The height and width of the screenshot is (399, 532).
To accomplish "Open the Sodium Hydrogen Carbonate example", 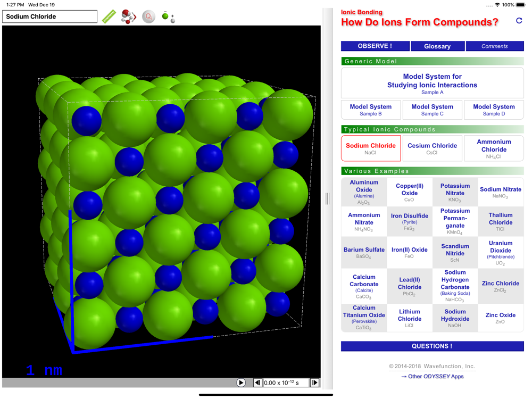I will (455, 286).
